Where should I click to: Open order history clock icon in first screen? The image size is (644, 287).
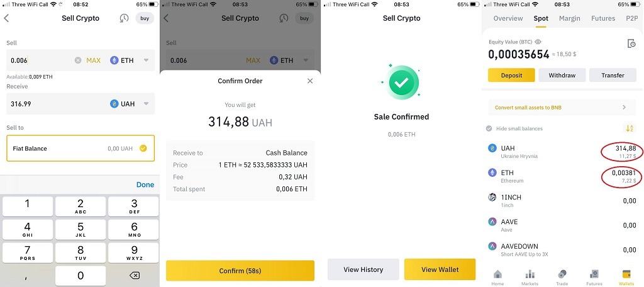pos(124,18)
